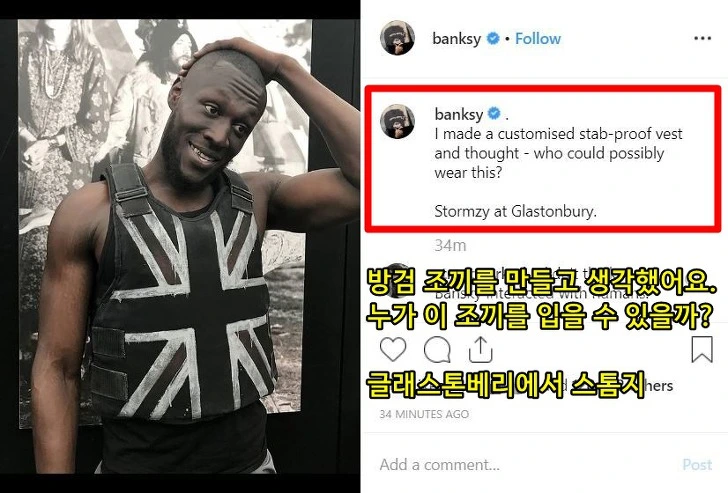Viewport: 728px width, 493px height.
Task: Submit the comment with the Post button
Action: (697, 465)
